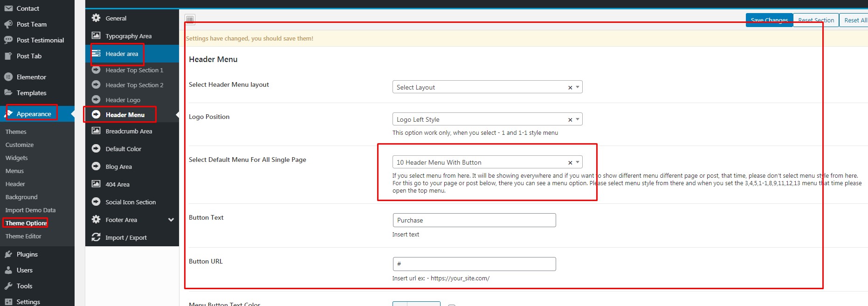The image size is (868, 306).
Task: Open Menus under Appearance
Action: (14, 171)
